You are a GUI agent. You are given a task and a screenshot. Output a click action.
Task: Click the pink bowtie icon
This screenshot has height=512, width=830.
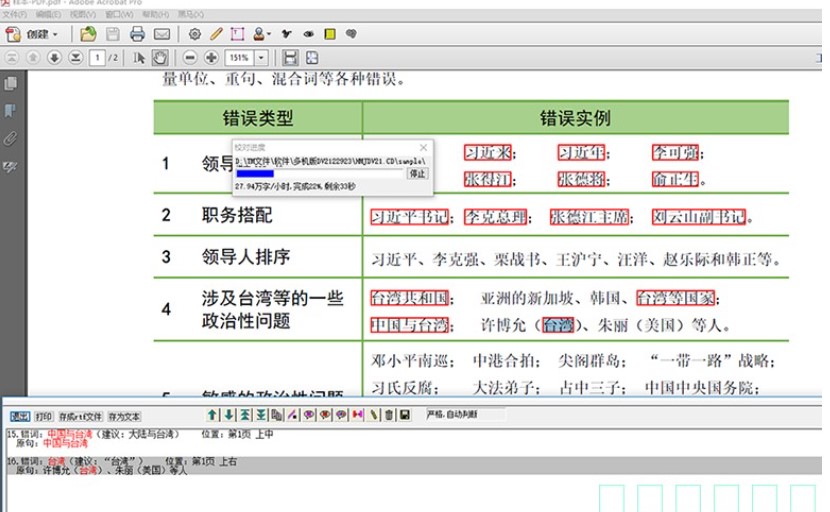click(x=358, y=415)
